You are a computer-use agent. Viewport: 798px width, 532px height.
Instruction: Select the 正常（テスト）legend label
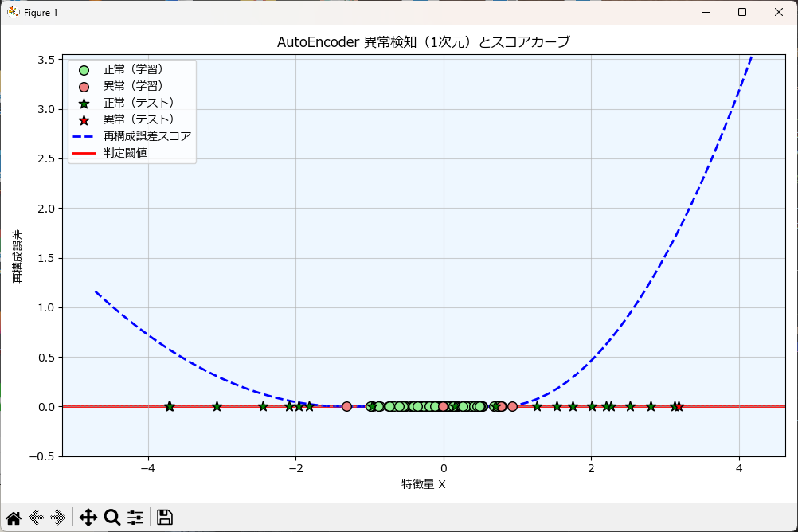139,103
